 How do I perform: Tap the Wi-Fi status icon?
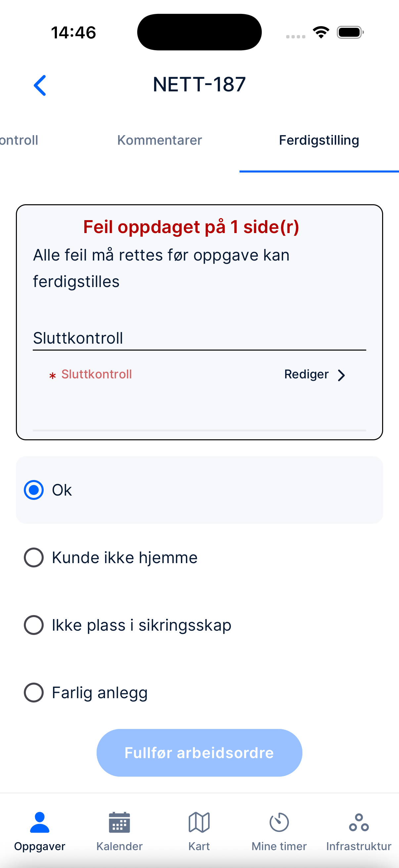(x=321, y=32)
